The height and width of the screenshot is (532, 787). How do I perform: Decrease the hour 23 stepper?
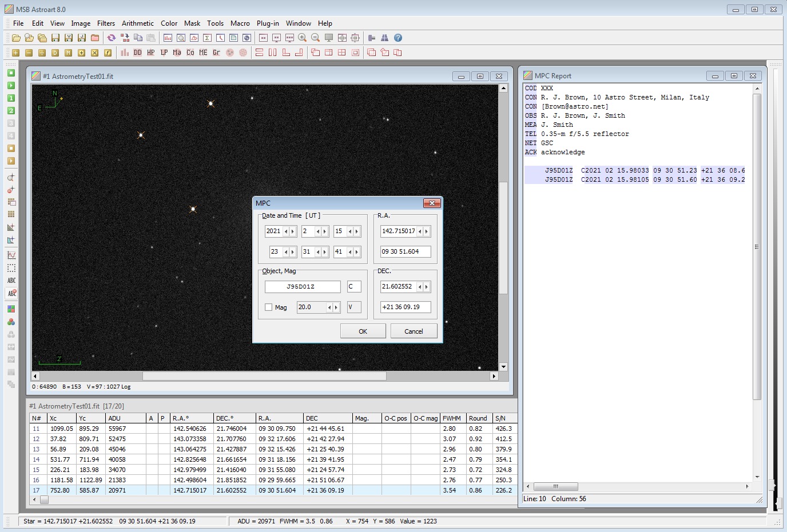click(x=286, y=252)
